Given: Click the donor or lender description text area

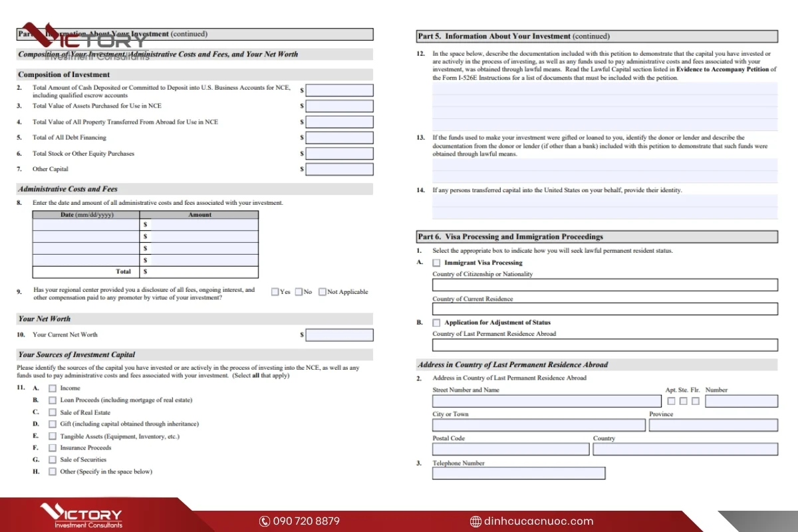Looking at the screenshot, I should tap(604, 171).
